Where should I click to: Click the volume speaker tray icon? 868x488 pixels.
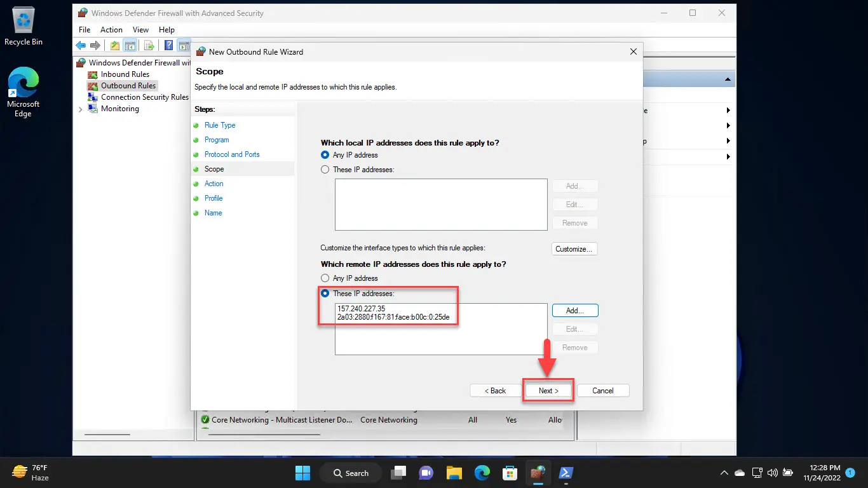773,473
